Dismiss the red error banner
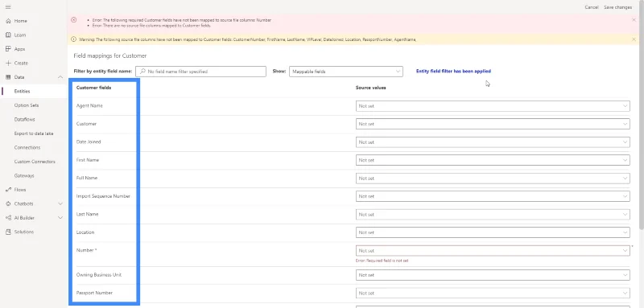This screenshot has height=308, width=644. [634, 19]
